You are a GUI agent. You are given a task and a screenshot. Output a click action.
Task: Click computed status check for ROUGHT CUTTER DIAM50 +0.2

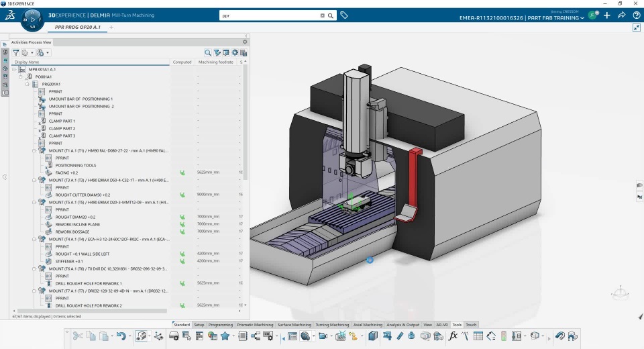point(182,195)
